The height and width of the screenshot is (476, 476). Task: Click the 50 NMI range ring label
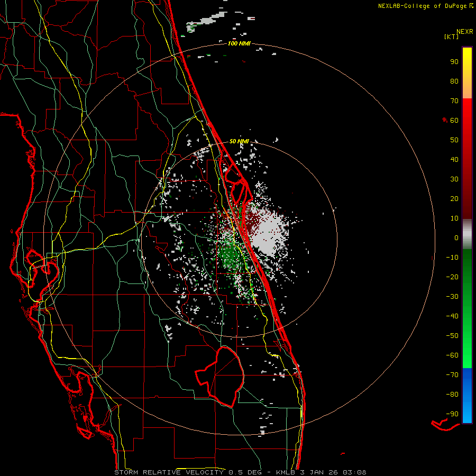tap(239, 141)
